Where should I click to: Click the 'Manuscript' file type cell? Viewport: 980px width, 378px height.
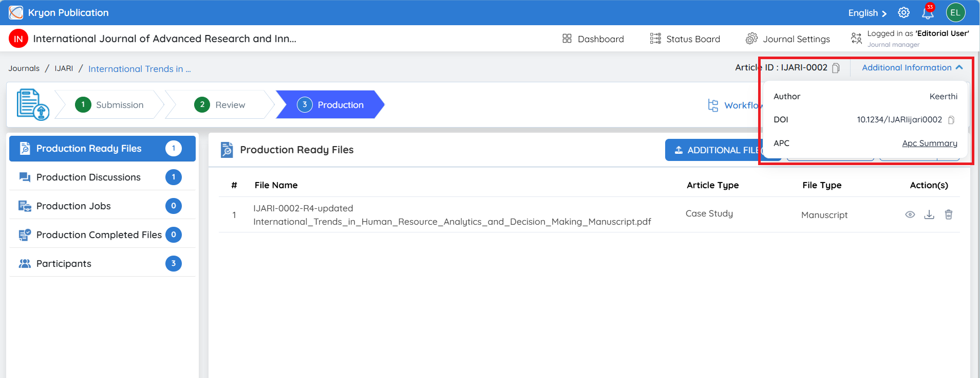[824, 215]
